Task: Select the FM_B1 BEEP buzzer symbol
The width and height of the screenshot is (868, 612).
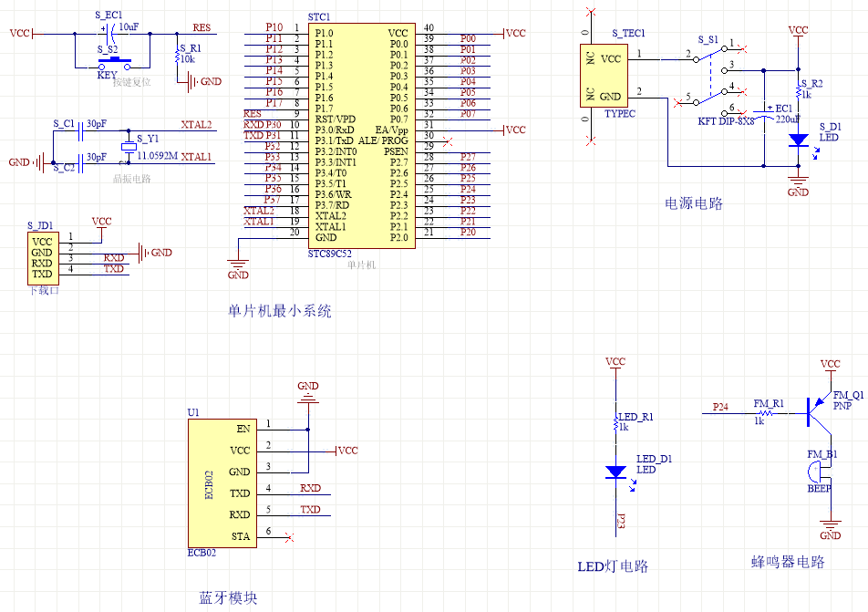Action: point(818,473)
